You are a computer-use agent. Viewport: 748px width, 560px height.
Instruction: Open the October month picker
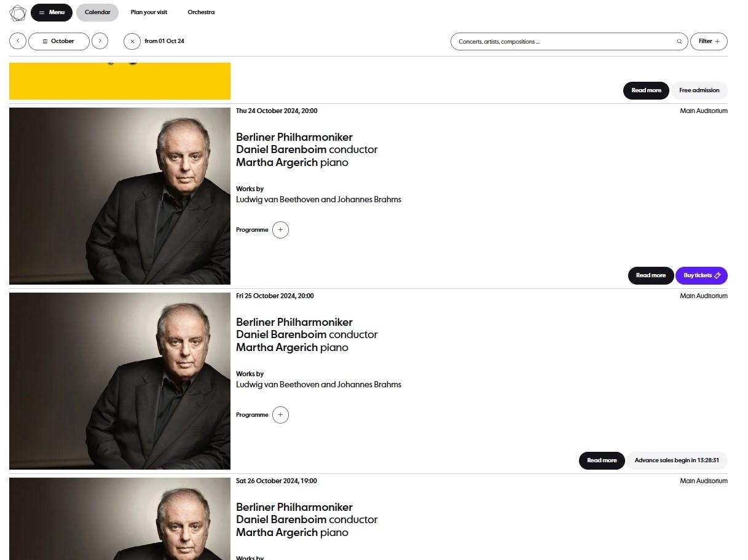(x=59, y=41)
